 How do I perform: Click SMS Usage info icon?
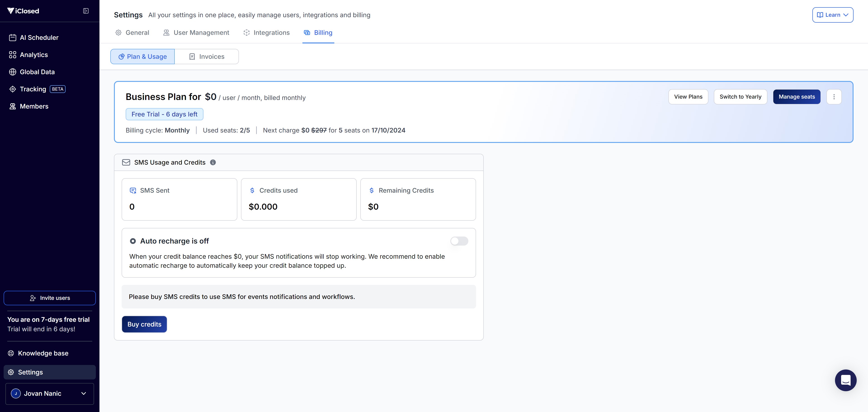[213, 163]
